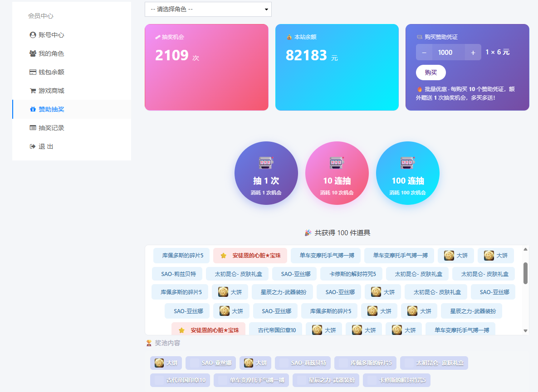Open the -- 请选择角色 -- dropdown
Viewport: 538px width, 392px height.
(x=208, y=9)
